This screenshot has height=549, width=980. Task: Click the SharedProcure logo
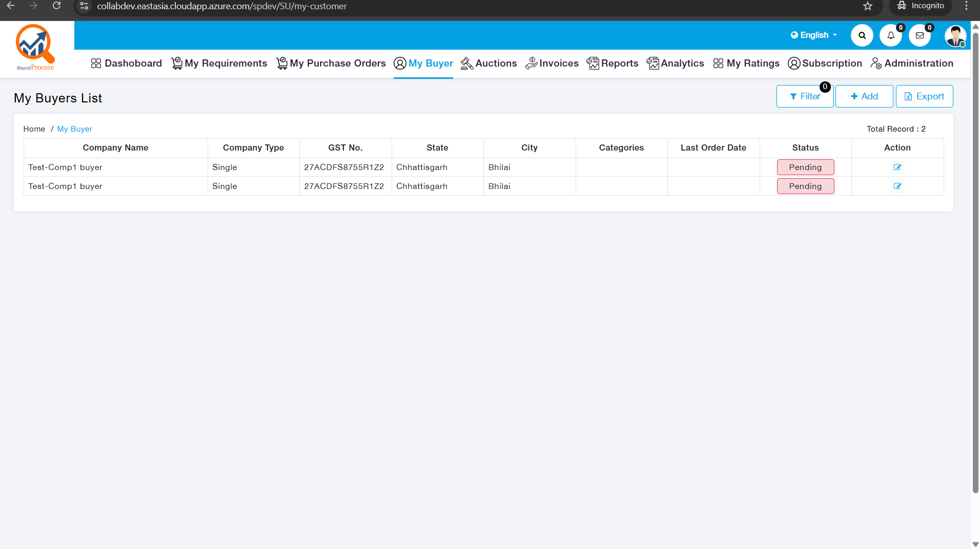pyautogui.click(x=35, y=47)
